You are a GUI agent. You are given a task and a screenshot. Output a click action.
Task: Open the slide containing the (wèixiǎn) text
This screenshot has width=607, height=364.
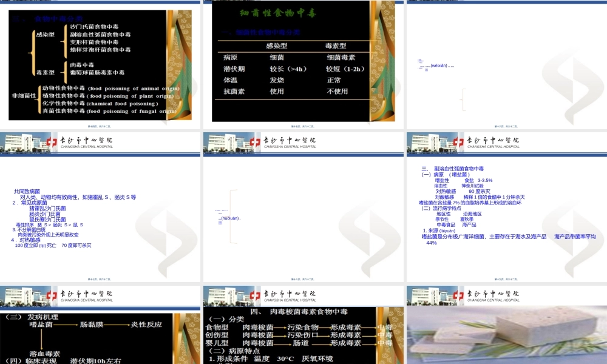(x=506, y=67)
